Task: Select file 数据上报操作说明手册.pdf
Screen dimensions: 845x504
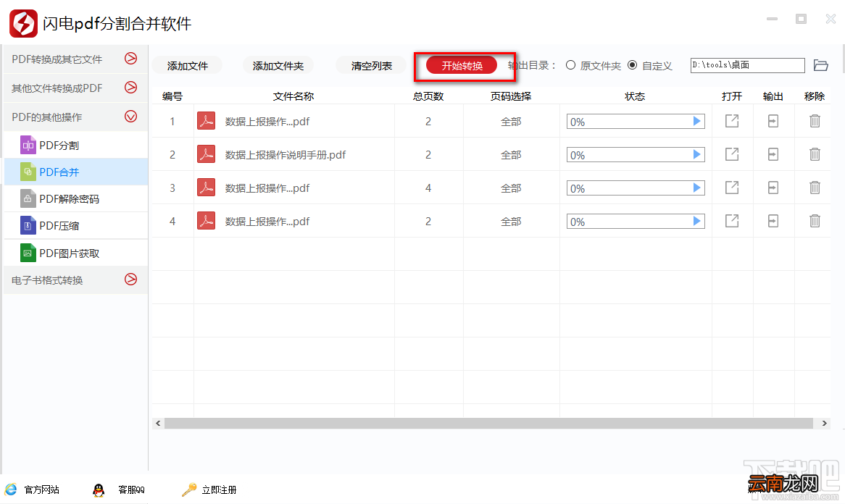Action: pos(285,155)
